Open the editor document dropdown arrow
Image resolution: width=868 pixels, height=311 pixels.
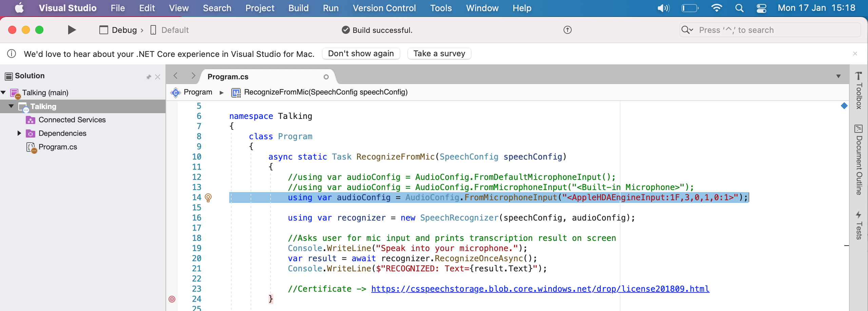click(839, 77)
